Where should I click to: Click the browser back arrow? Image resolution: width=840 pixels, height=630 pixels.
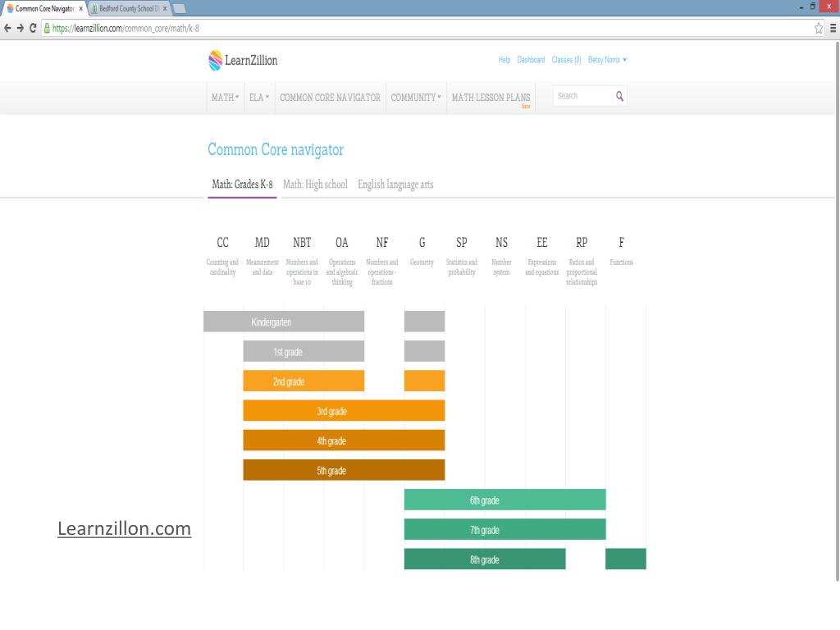point(7,28)
